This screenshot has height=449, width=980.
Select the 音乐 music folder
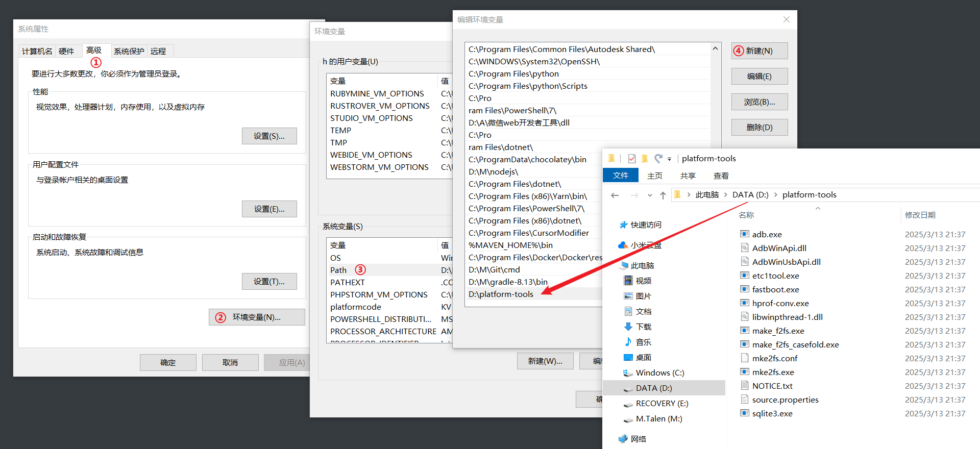(x=643, y=342)
